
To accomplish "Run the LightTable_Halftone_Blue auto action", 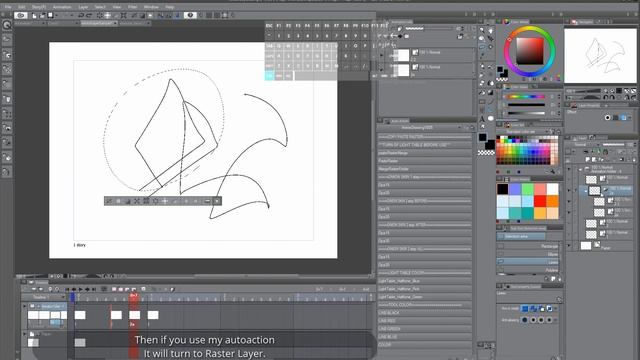I will 425,281.
